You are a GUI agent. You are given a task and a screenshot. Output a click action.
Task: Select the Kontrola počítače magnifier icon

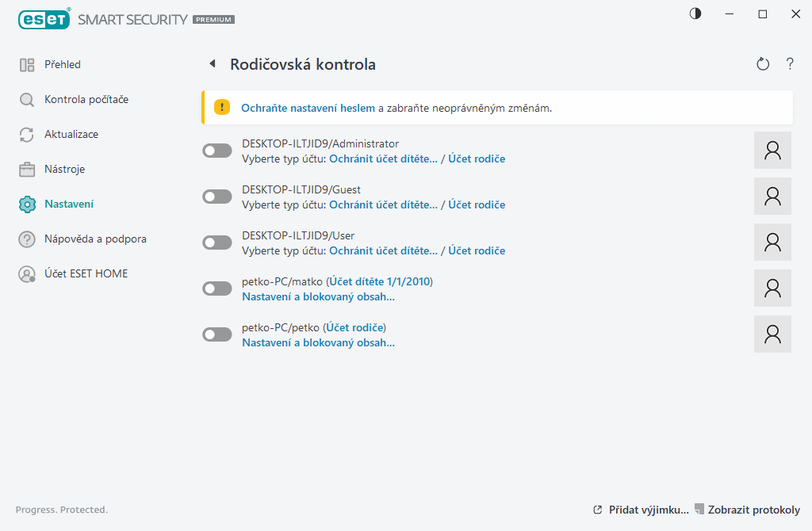[26, 99]
